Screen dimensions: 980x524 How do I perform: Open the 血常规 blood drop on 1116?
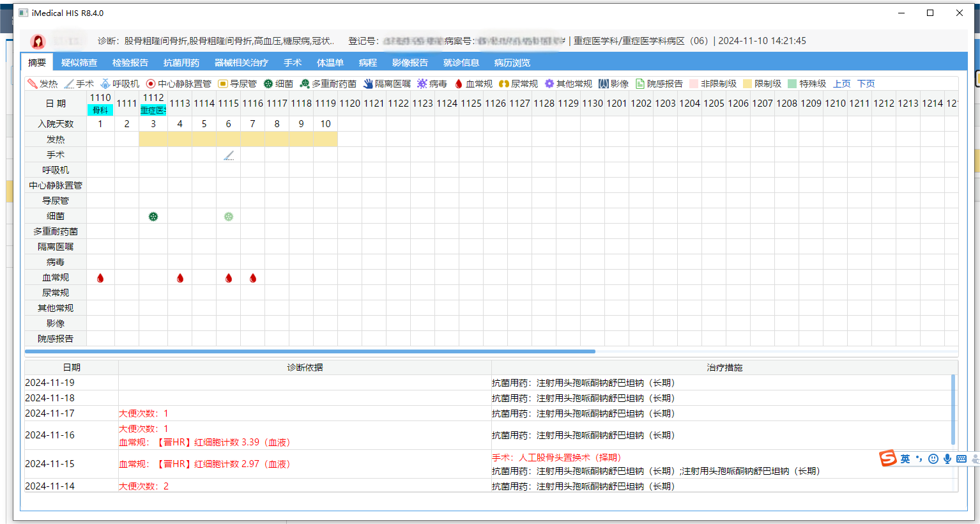(x=253, y=278)
